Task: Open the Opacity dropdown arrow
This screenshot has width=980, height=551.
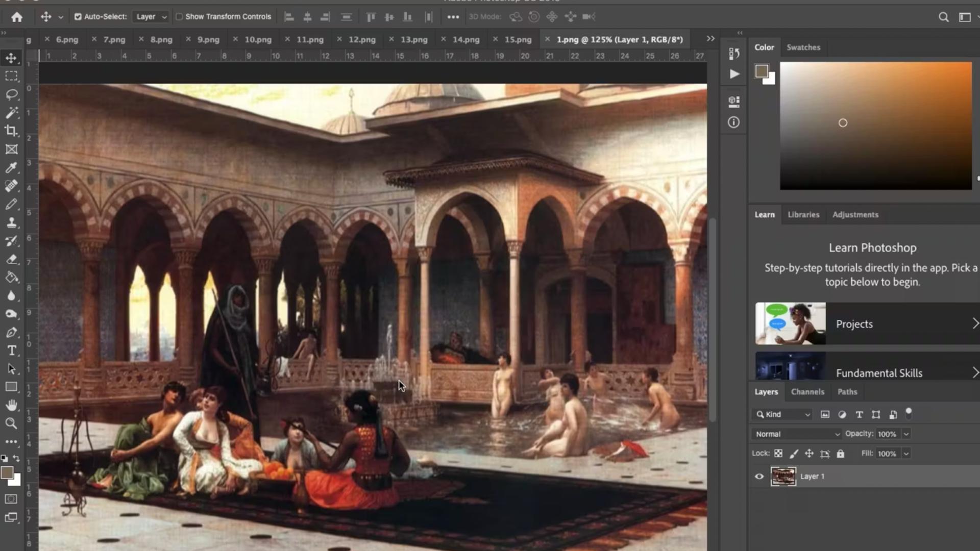Action: tap(906, 434)
